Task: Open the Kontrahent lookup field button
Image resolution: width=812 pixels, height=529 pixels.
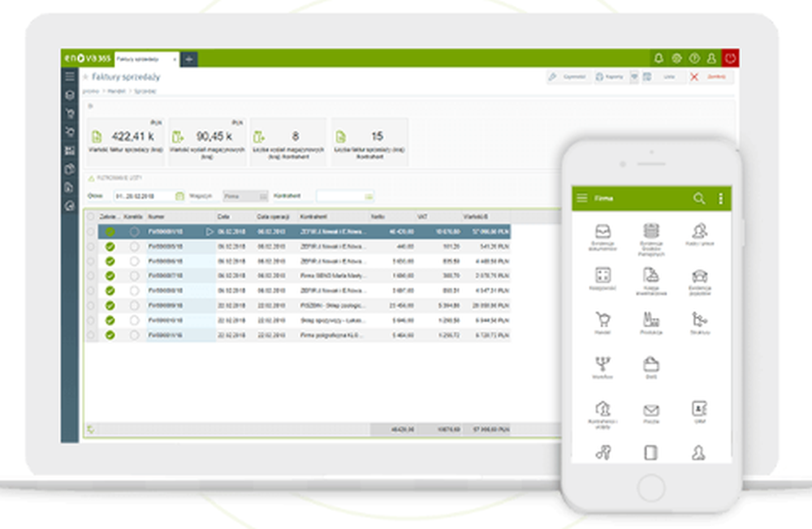Action: click(x=369, y=196)
